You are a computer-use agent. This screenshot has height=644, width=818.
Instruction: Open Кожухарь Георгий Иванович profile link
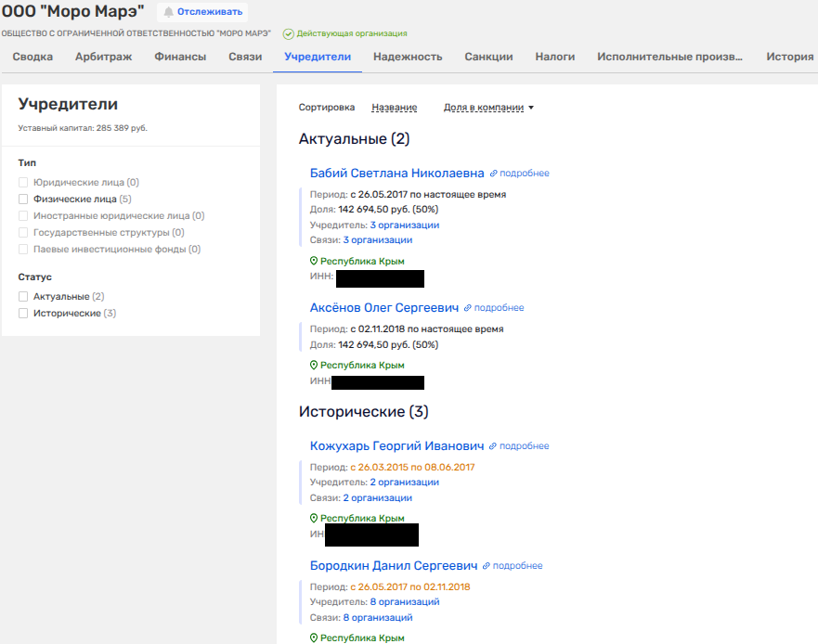pyautogui.click(x=396, y=446)
